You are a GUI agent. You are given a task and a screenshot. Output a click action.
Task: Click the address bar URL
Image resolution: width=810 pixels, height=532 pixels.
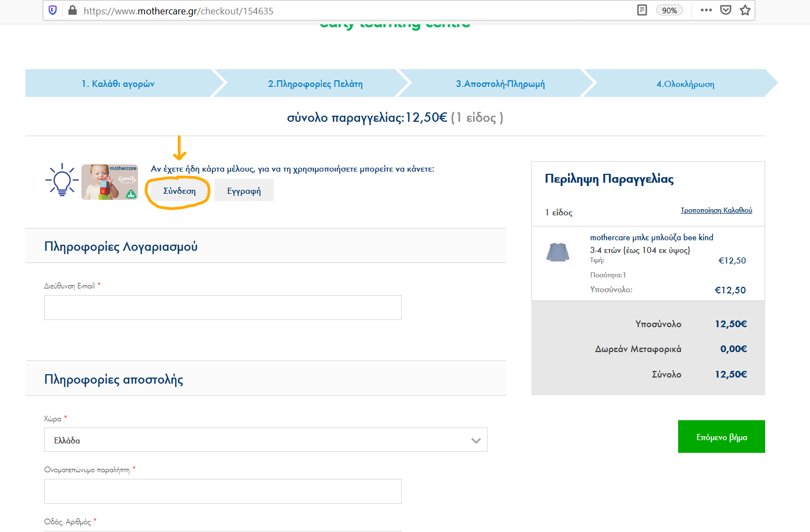[178, 11]
